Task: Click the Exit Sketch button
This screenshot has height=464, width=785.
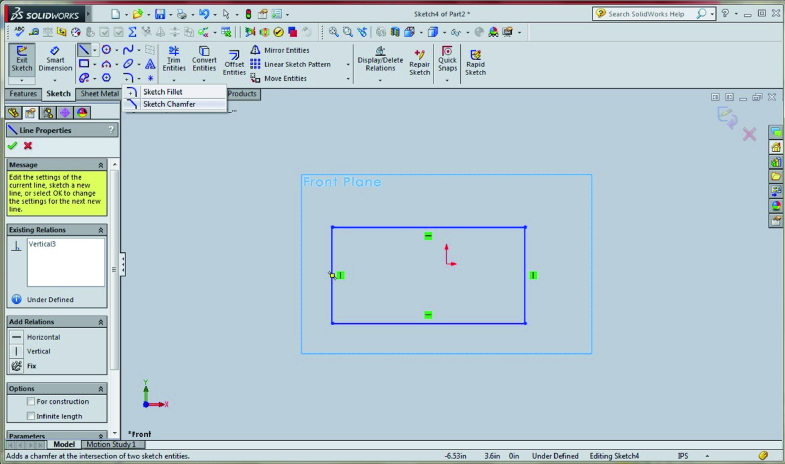Action: 22,60
